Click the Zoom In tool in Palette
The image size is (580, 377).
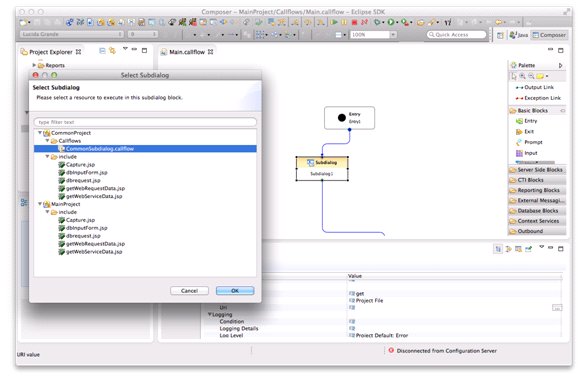click(522, 76)
